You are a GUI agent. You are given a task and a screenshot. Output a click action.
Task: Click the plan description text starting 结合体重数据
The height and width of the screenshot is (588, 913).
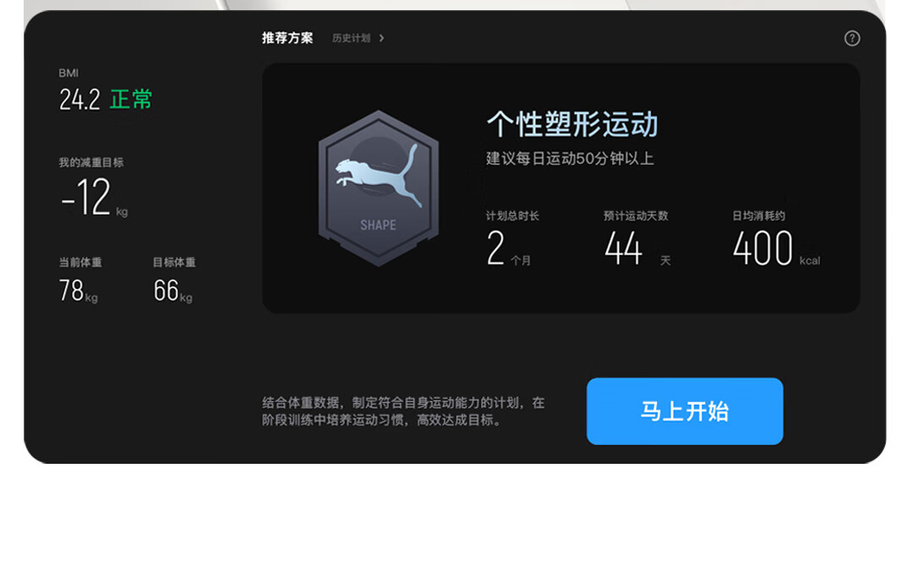[x=403, y=411]
